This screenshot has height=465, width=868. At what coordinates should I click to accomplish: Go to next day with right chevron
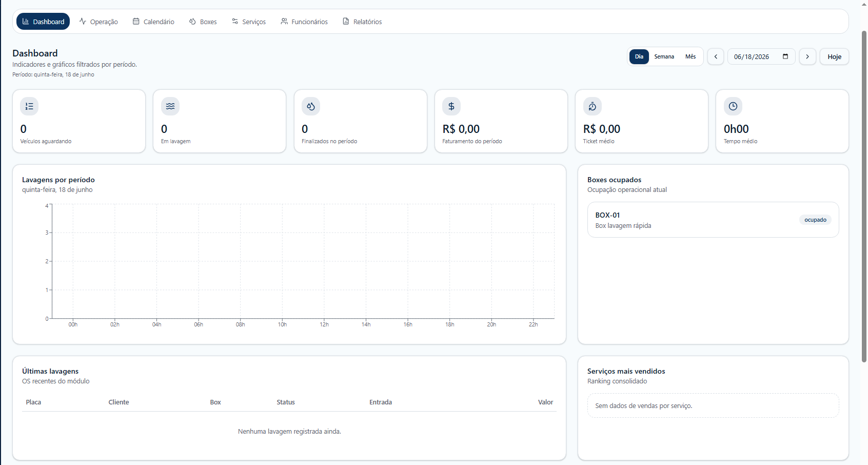tap(807, 56)
